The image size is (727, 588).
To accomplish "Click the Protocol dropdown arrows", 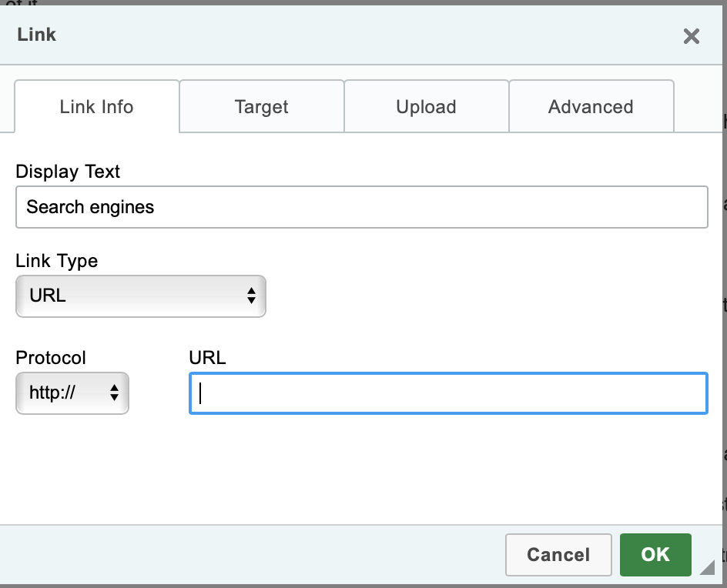I will pyautogui.click(x=115, y=393).
